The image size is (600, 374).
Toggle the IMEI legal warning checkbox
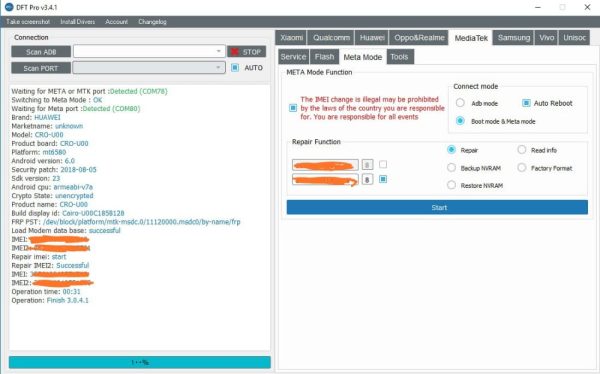(293, 108)
